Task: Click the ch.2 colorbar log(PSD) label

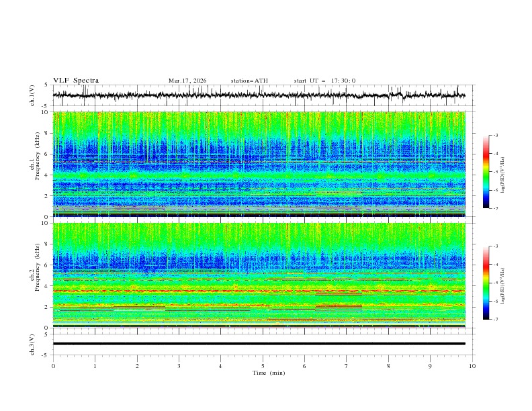Action: (x=504, y=286)
